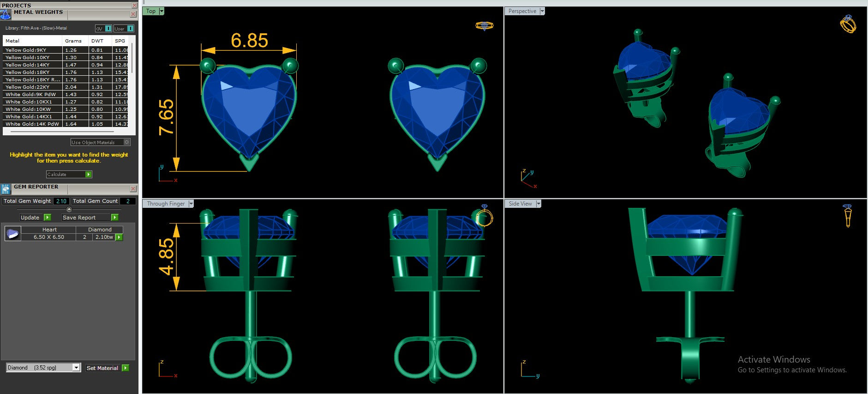Screen dimensions: 868x394
Task: Click the Heart column header in gem table
Action: (x=49, y=230)
